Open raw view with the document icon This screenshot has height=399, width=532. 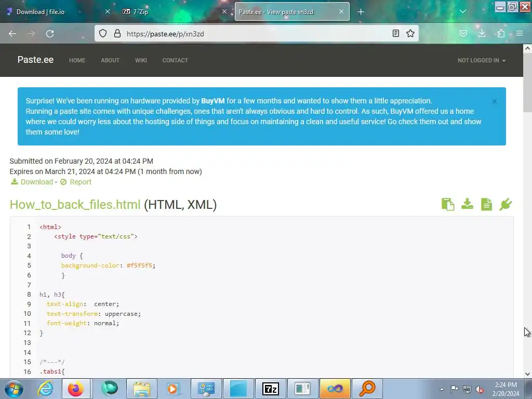(x=486, y=205)
